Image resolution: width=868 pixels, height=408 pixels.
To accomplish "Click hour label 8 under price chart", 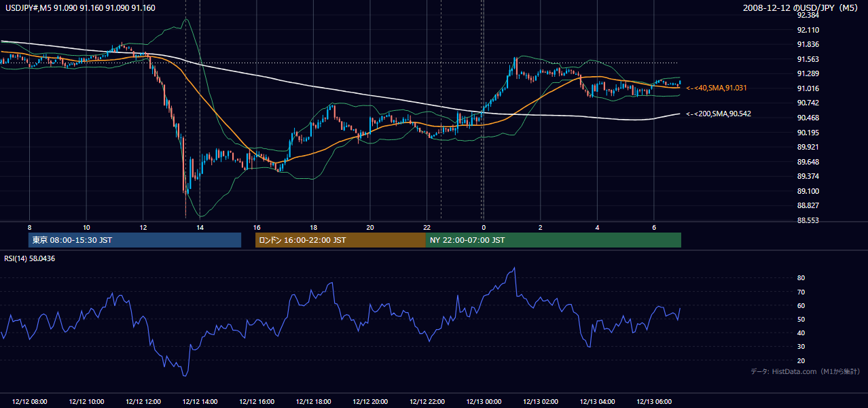I will (x=29, y=226).
